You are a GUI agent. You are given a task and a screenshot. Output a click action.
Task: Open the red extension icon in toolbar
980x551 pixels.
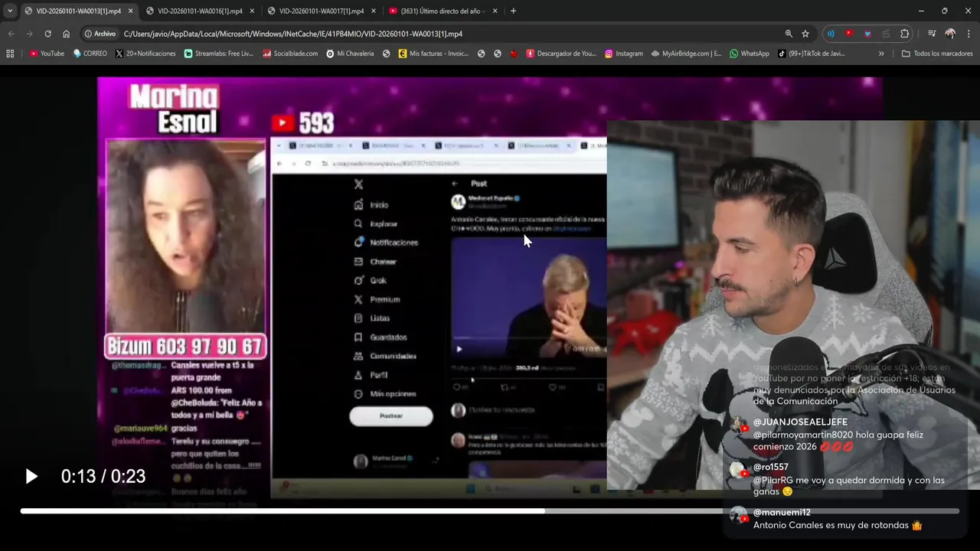coord(849,34)
